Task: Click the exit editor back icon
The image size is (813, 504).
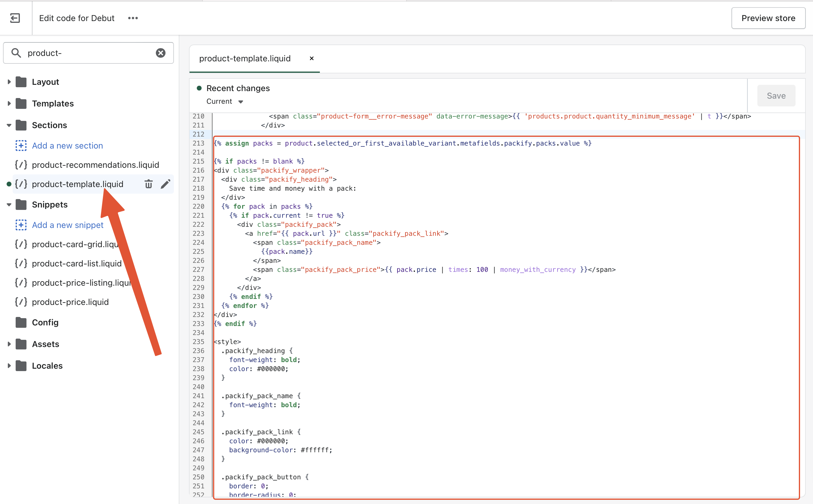Action: 15,18
